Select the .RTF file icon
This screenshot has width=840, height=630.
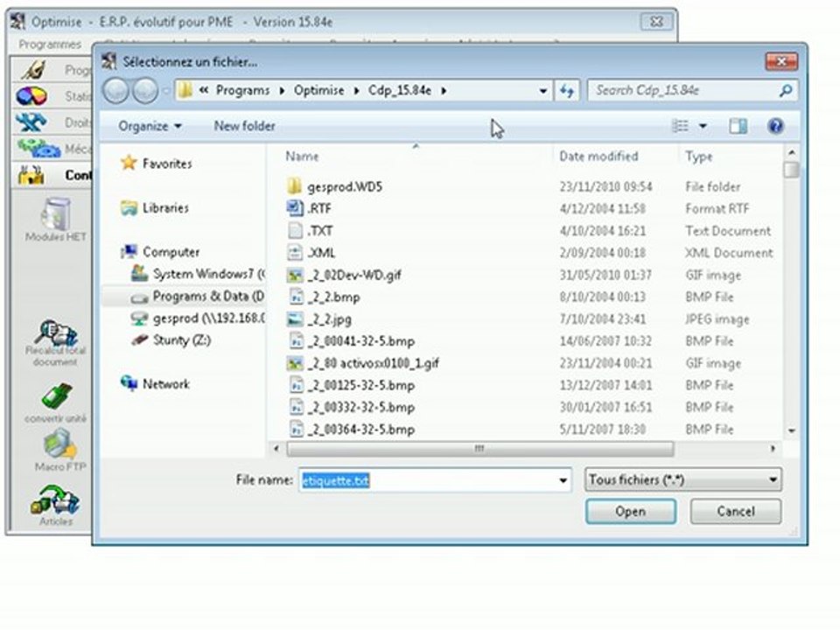(295, 208)
